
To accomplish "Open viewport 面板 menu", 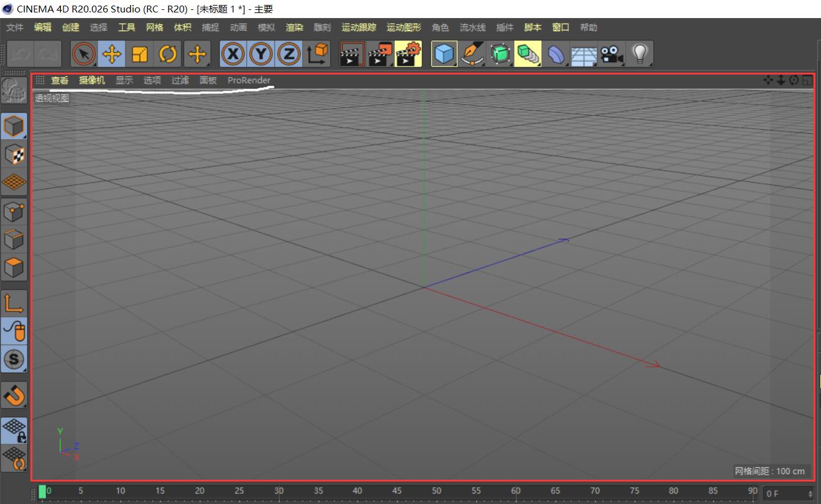I will coord(208,80).
